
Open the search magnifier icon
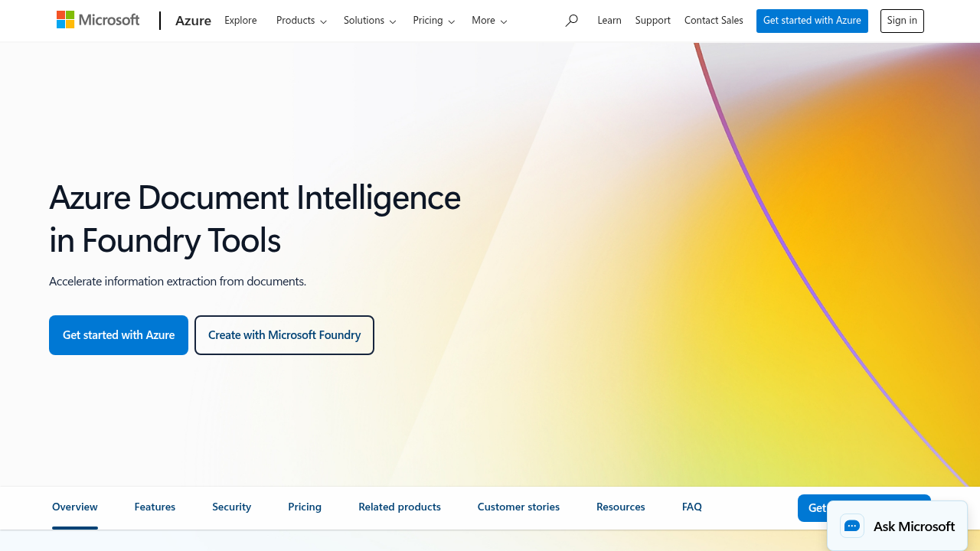[571, 21]
